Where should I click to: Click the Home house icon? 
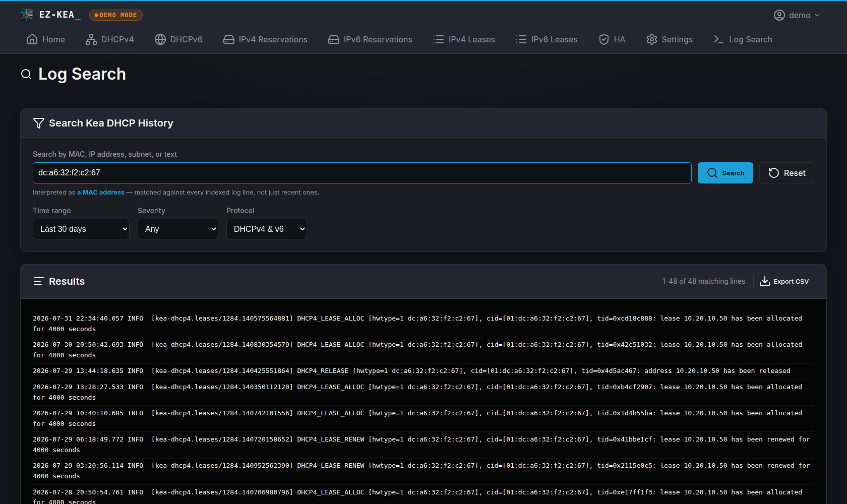coord(32,39)
